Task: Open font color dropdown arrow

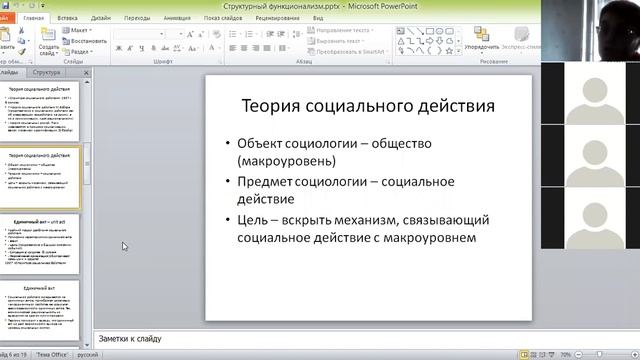Action: pos(219,49)
